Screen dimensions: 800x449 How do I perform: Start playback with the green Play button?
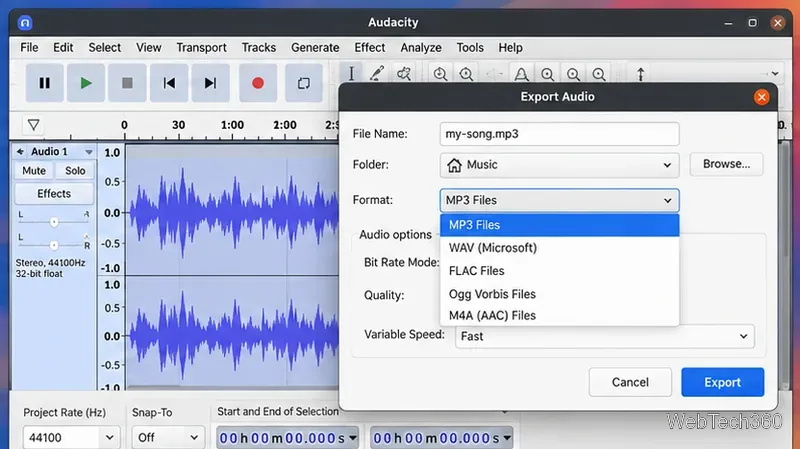(86, 83)
